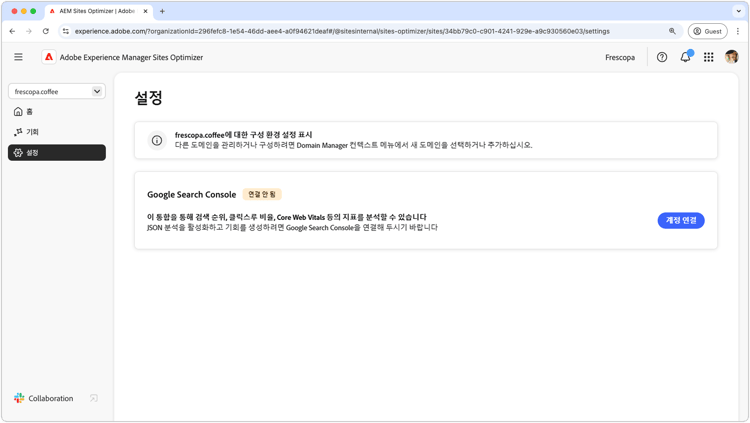This screenshot has height=423, width=750.
Task: Open the notifications bell
Action: (x=685, y=57)
